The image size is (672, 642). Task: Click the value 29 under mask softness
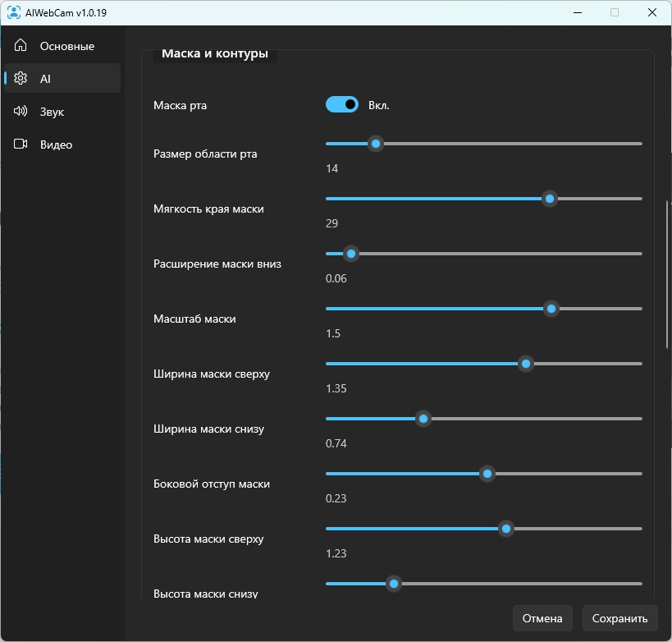331,223
